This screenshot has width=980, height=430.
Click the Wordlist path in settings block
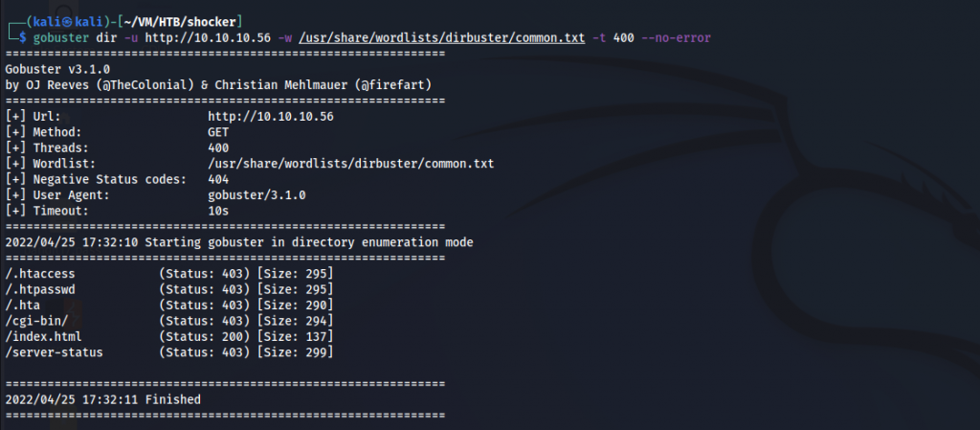coord(350,164)
